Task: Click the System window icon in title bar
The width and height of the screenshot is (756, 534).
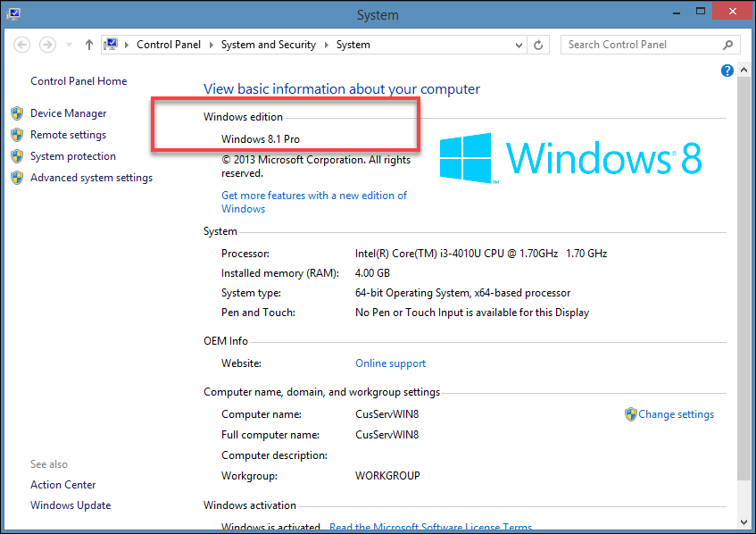Action: coord(13,13)
